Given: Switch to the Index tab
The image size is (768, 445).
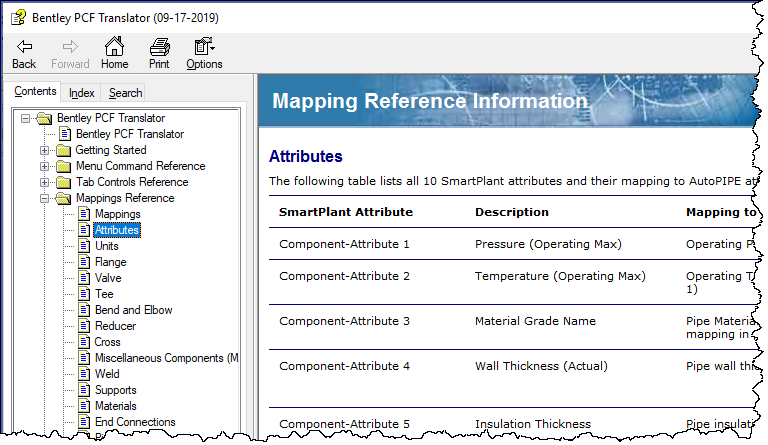Looking at the screenshot, I should pos(81,93).
